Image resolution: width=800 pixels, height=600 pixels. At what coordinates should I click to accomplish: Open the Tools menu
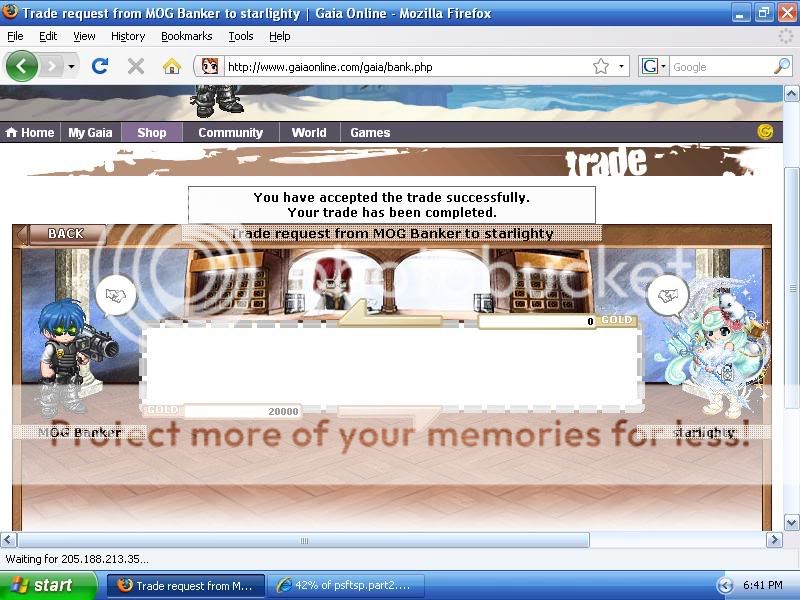coord(240,36)
